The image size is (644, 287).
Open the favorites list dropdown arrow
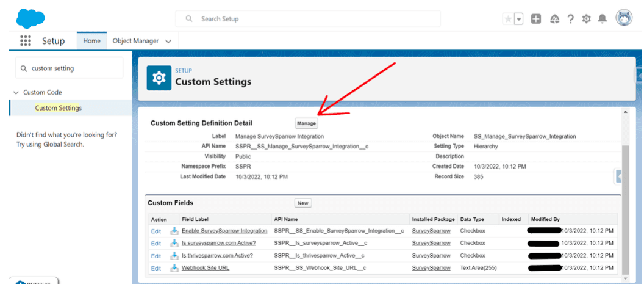(519, 19)
